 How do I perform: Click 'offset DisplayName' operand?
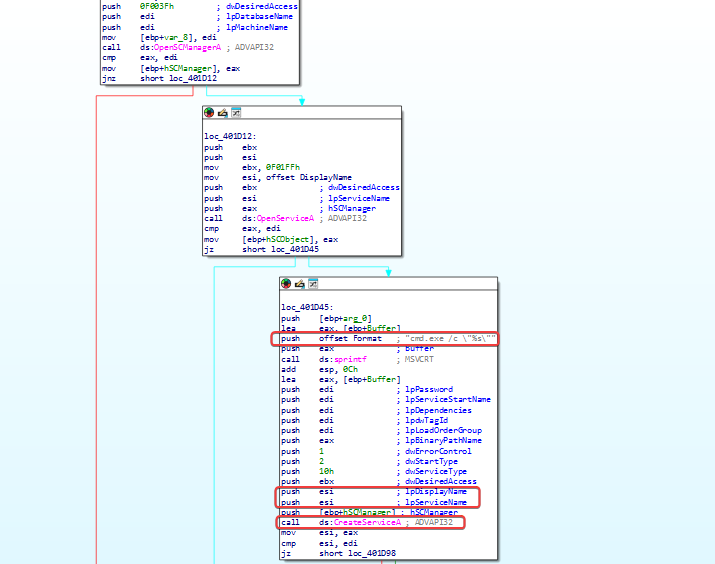309,177
